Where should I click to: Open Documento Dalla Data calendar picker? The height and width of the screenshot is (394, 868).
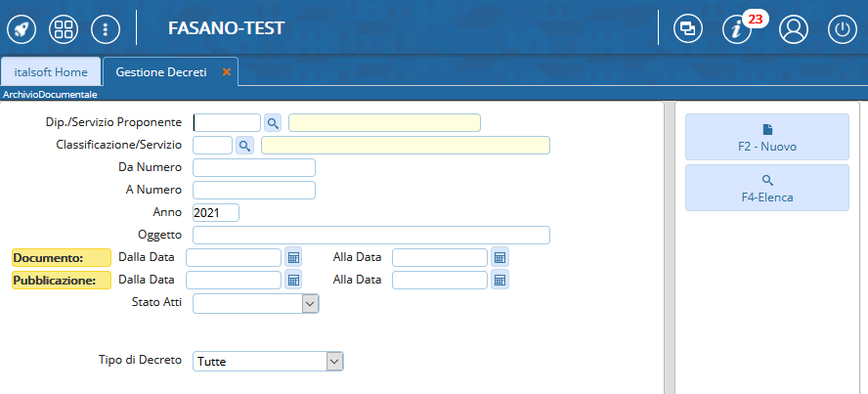point(293,257)
